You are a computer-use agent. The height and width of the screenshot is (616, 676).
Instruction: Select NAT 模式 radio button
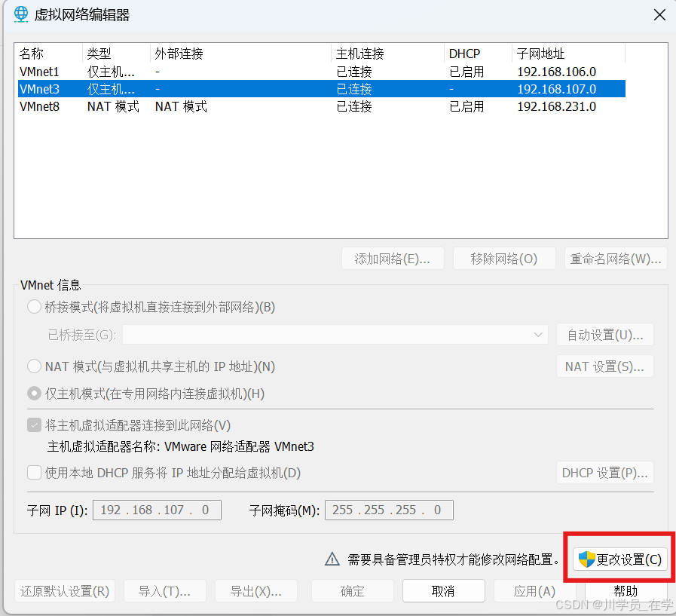34,366
